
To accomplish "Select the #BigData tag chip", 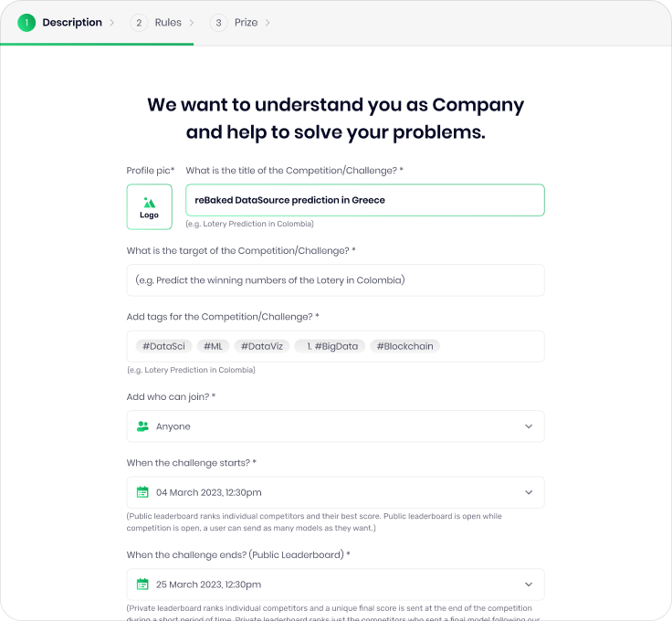I will (331, 346).
